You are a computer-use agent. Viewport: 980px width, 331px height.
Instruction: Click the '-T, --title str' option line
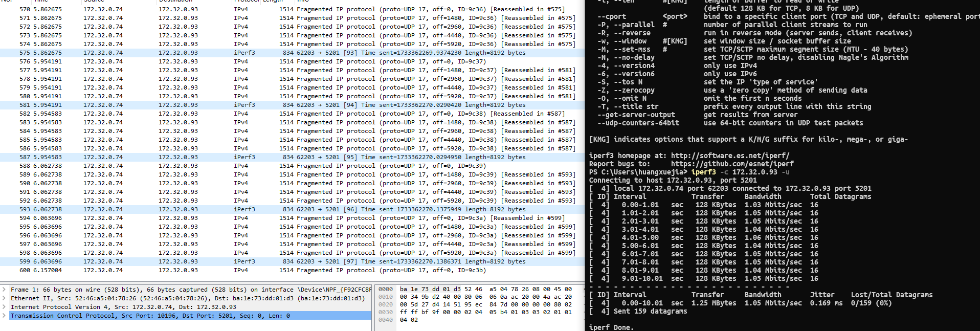[x=734, y=106]
